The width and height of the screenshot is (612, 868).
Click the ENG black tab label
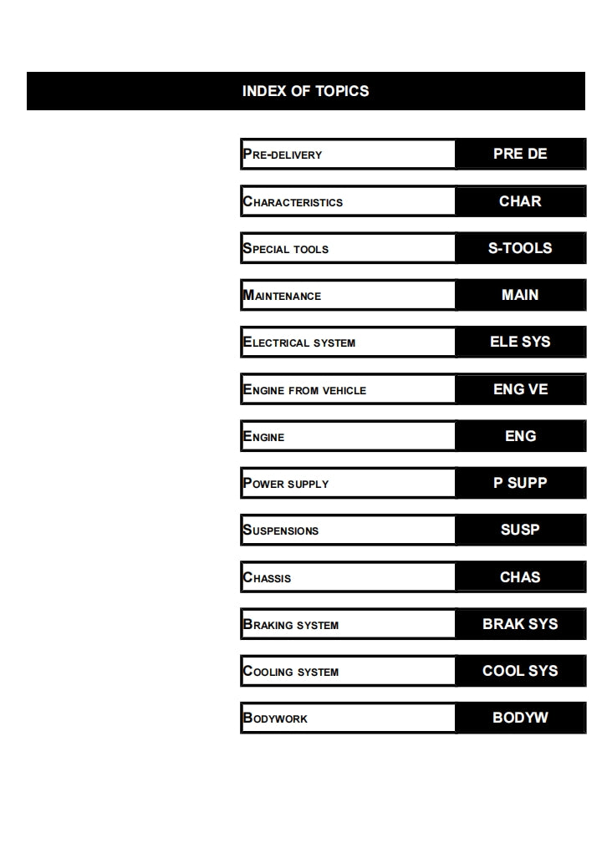[520, 436]
